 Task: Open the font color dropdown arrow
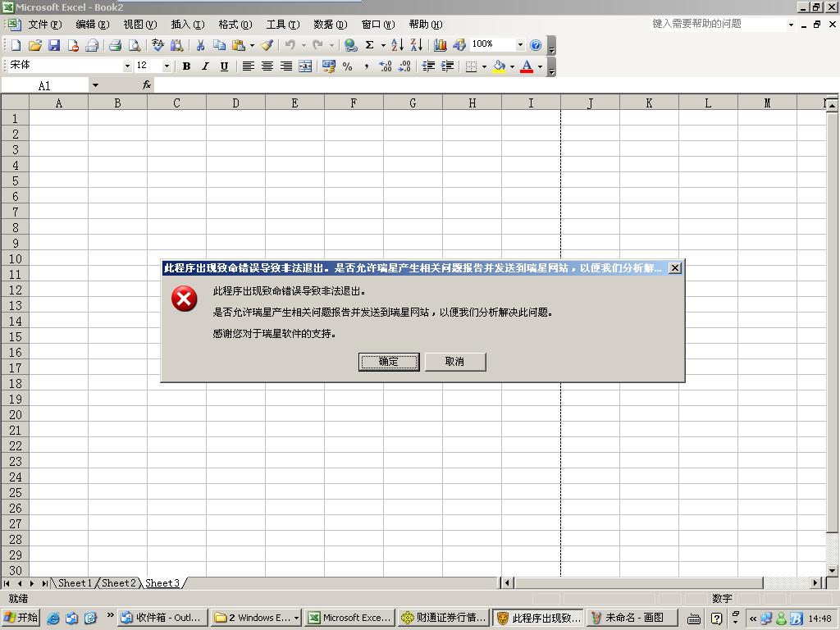coord(540,66)
